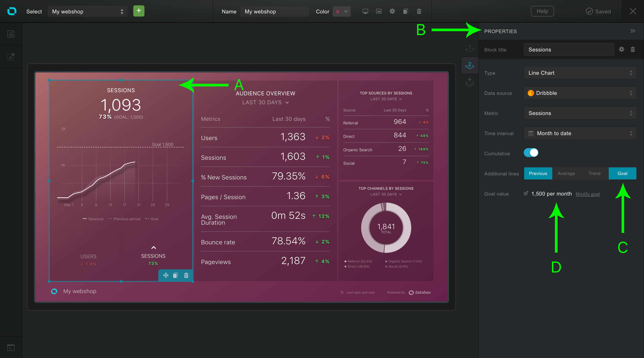Click the Modify goal link
Screen dimensions: 644x358
(x=587, y=194)
